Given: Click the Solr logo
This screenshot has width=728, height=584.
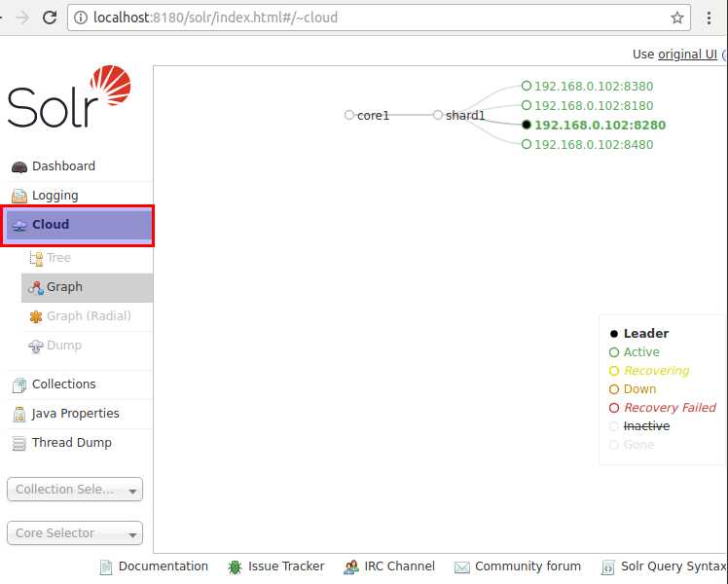Looking at the screenshot, I should tap(69, 96).
